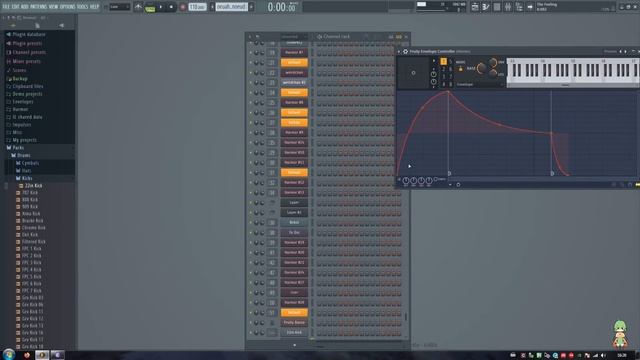Image resolution: width=640 pixels, height=360 pixels.
Task: Expand the Cymbals folder
Action: coord(30,163)
